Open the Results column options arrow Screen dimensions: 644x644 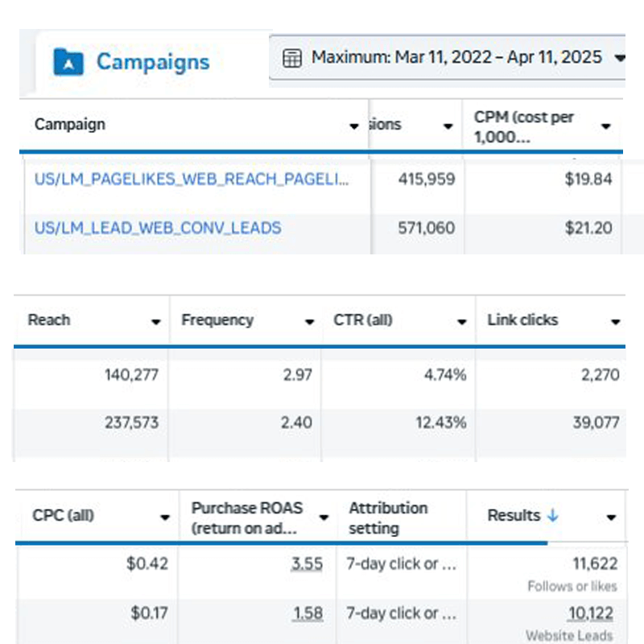click(611, 517)
